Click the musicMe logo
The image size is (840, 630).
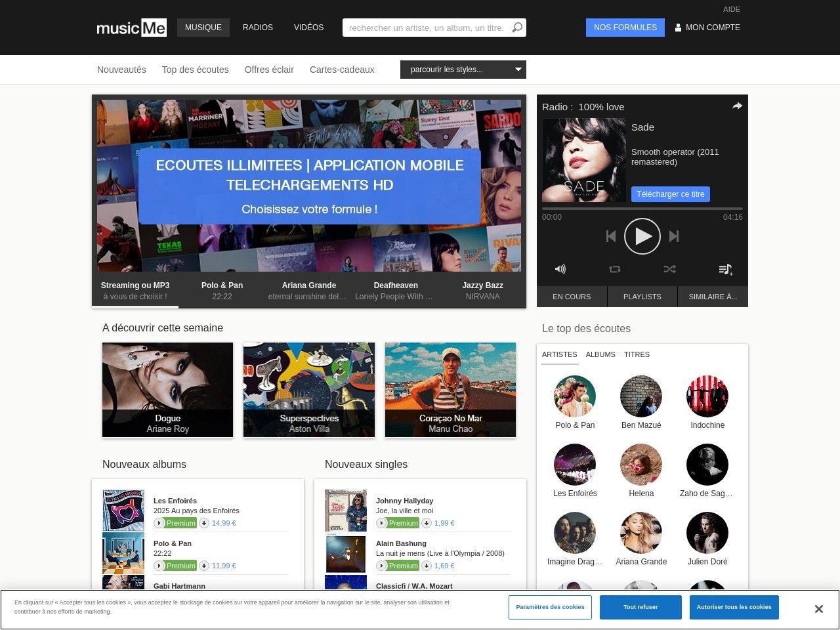[131, 28]
